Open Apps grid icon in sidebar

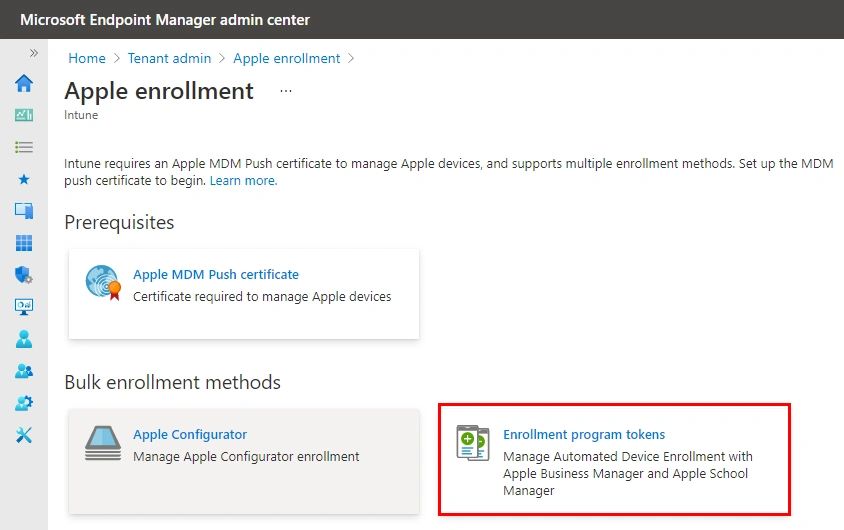pos(24,243)
